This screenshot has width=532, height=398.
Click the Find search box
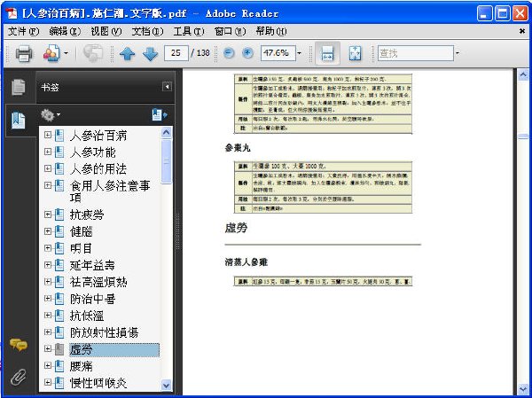click(416, 53)
